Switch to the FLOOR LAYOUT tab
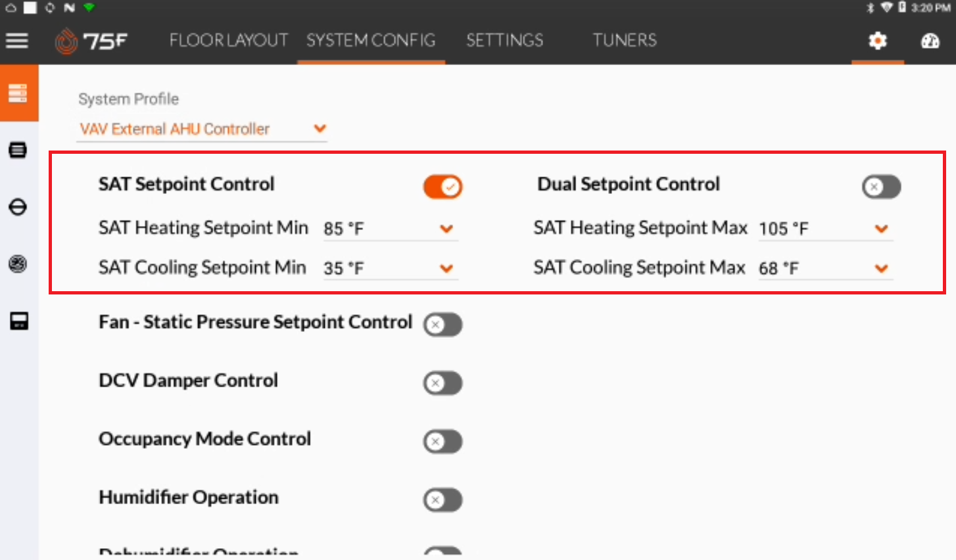 [228, 40]
